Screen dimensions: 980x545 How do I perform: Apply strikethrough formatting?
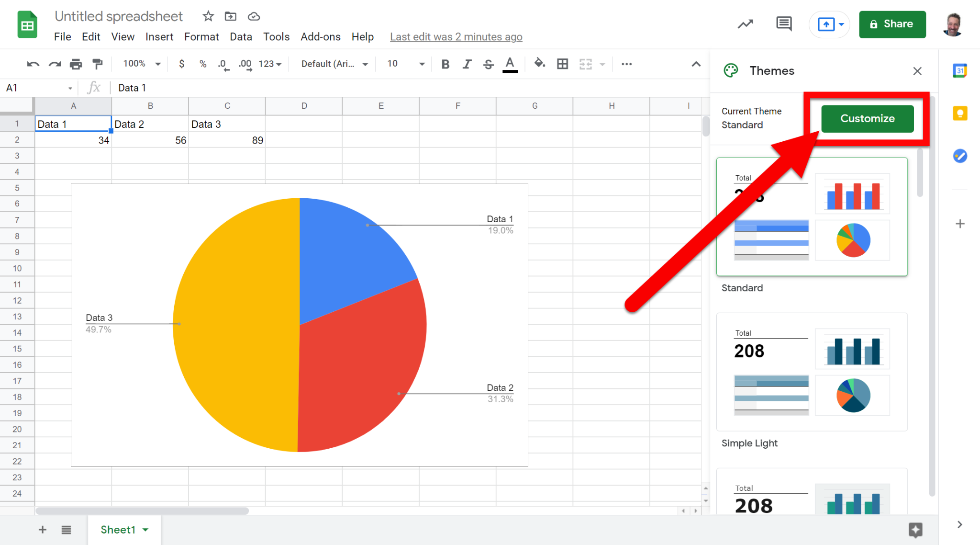[x=488, y=64]
